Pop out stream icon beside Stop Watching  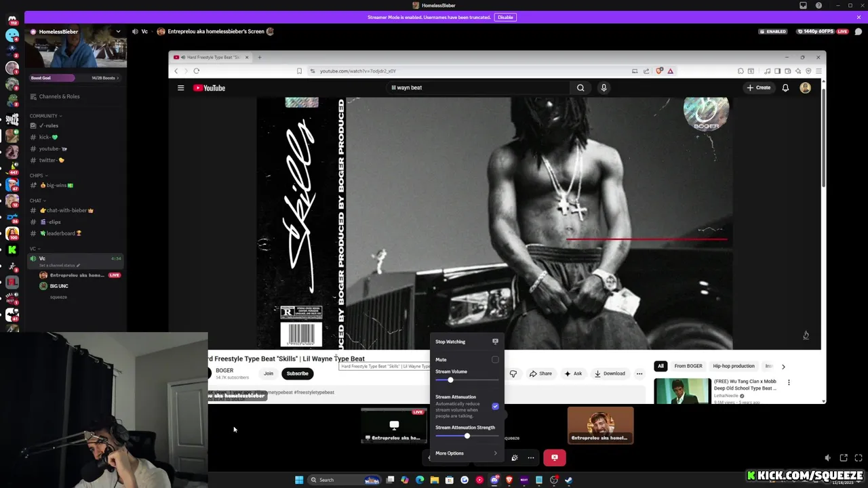[x=495, y=342]
